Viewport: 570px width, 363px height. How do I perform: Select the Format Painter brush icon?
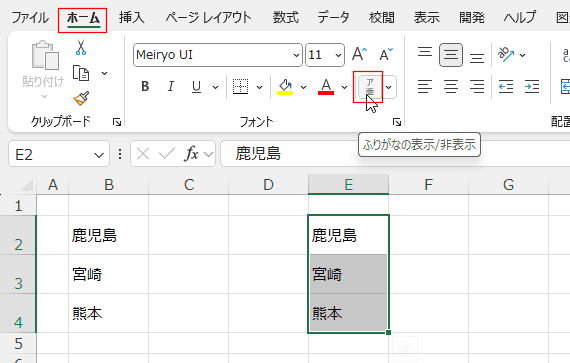81,98
